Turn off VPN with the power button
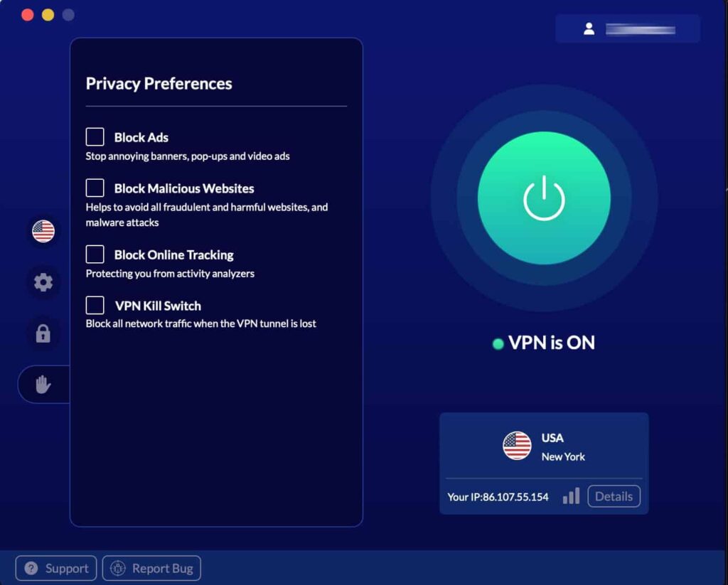This screenshot has width=728, height=585. coord(544,198)
